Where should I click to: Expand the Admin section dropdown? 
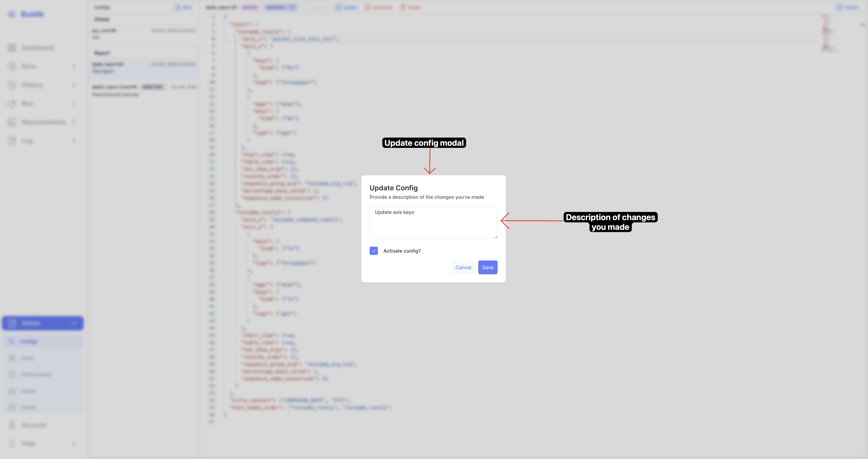pyautogui.click(x=74, y=323)
